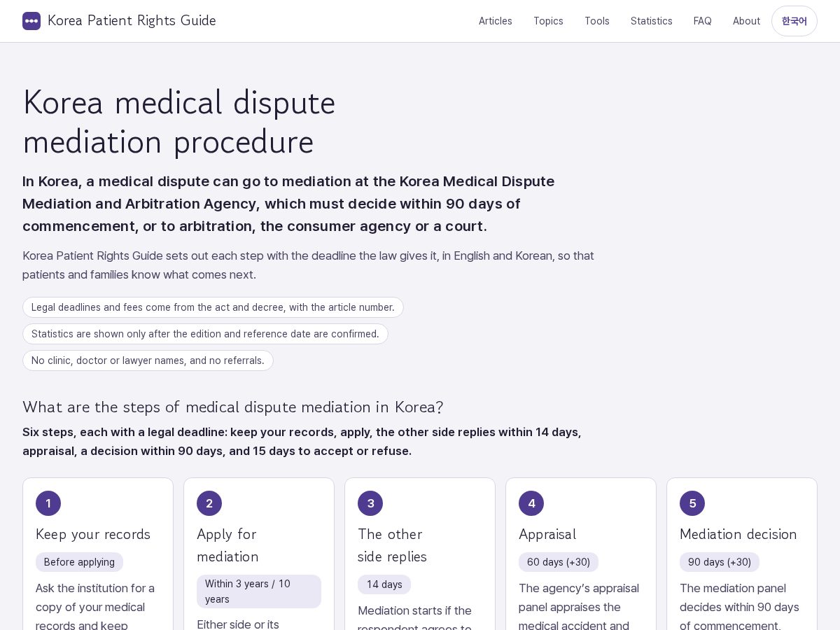
Task: Click the 'Within 3 years / 10 years' tag
Action: (259, 591)
